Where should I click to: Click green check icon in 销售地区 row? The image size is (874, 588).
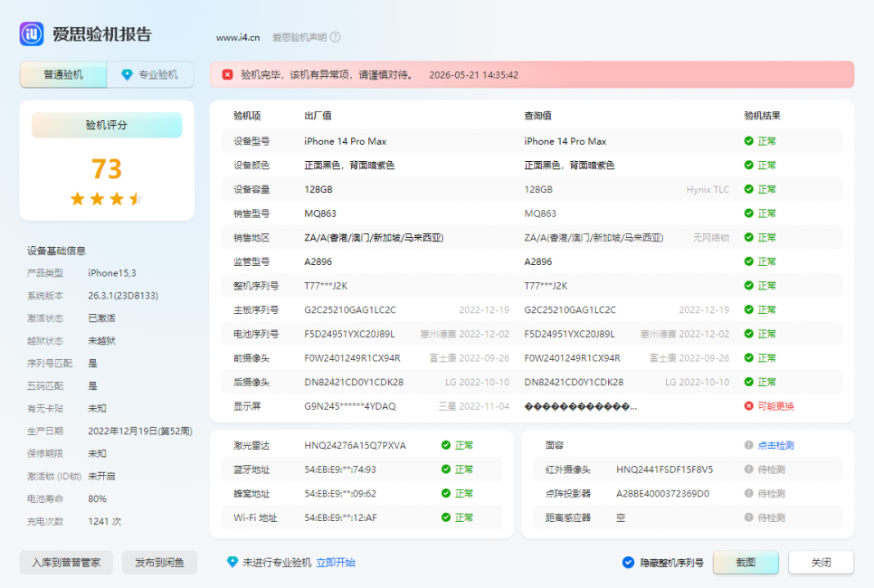pos(748,237)
